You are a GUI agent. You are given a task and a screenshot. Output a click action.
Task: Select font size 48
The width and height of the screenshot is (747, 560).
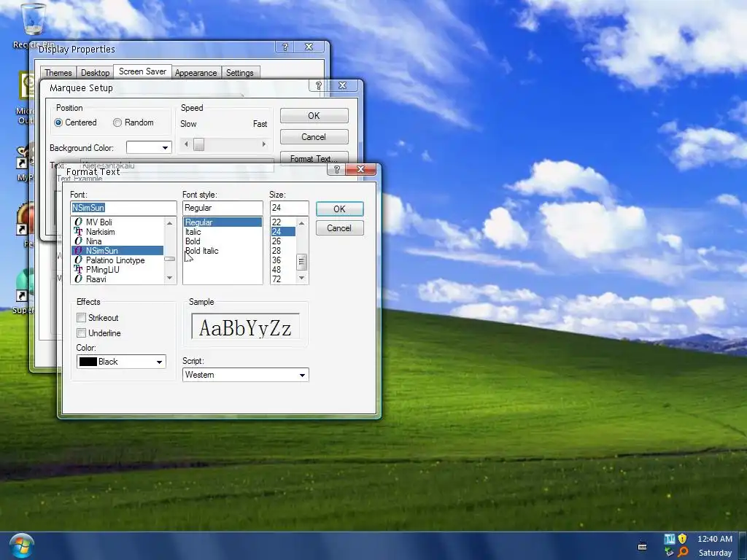[283, 270]
